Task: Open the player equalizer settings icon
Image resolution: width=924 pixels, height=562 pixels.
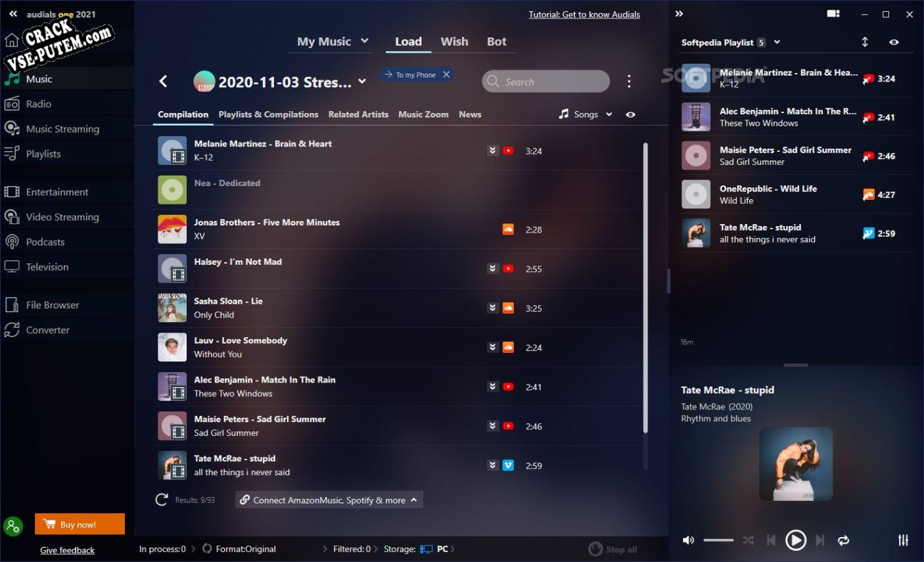Action: coord(904,540)
